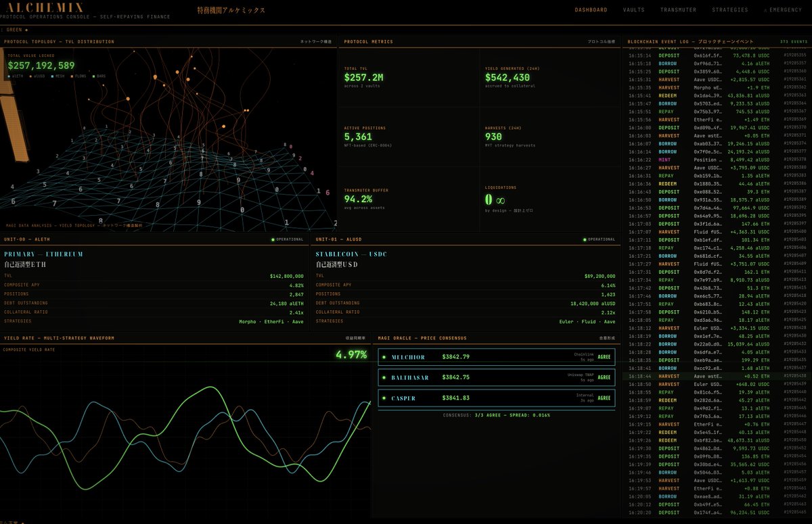Click the Yield Generated $542,430 metric
The image size is (812, 524).
(507, 78)
